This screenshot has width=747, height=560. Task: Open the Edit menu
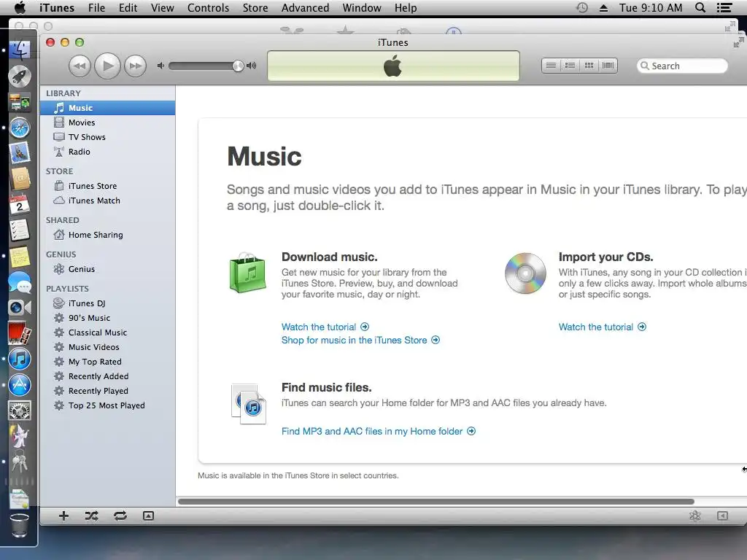[x=128, y=7]
